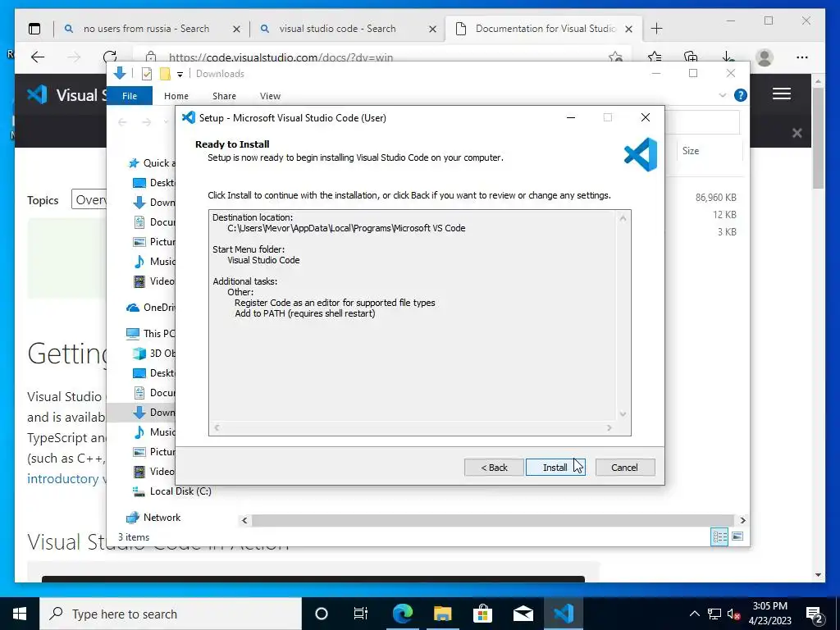Open the notification center icon
840x630 pixels.
[815, 614]
